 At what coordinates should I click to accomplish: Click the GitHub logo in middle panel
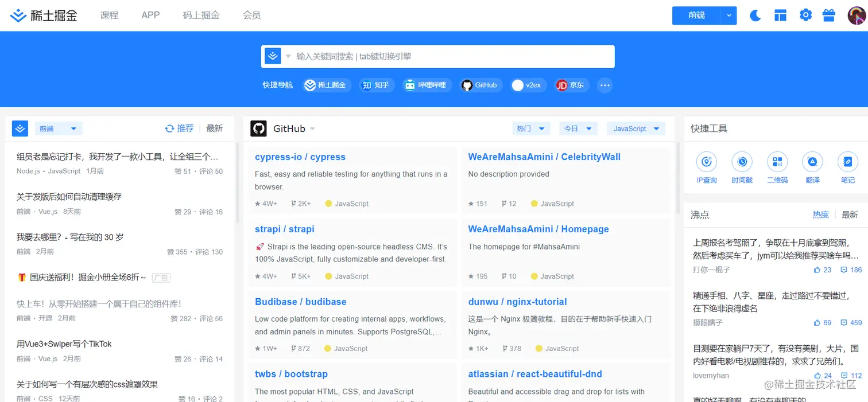click(x=258, y=128)
